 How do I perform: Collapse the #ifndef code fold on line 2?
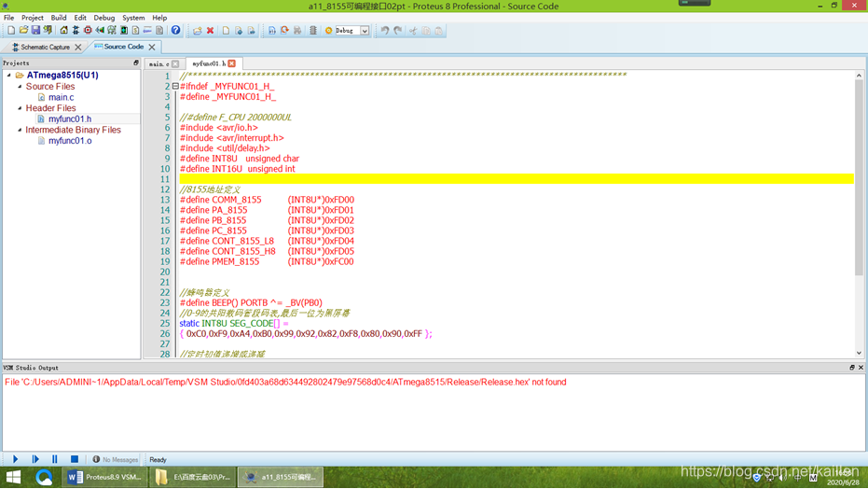point(175,87)
